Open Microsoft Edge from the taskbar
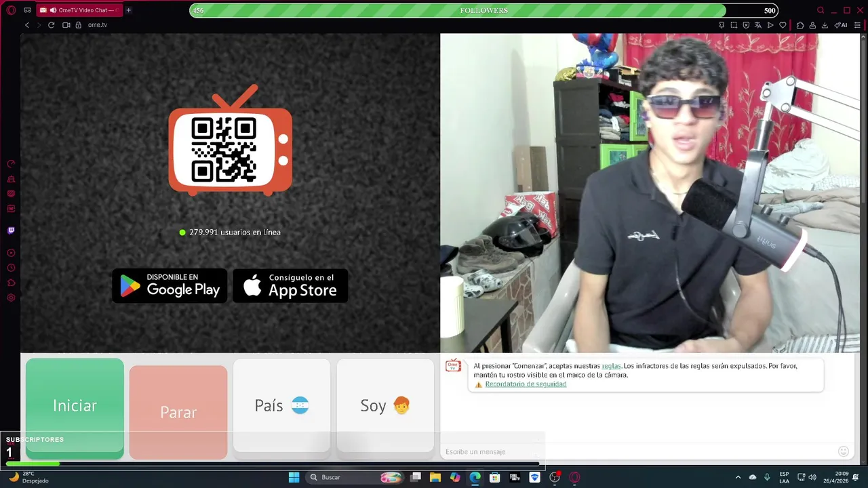868x488 pixels. tap(475, 477)
